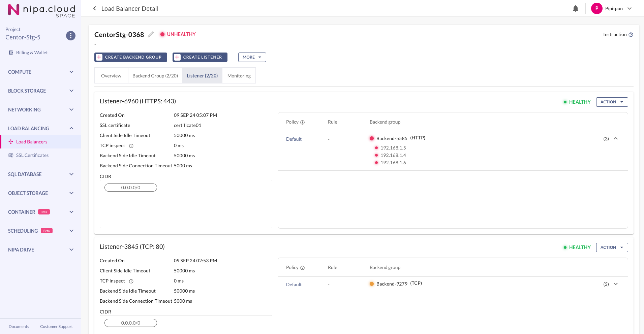Screen dimensions: 644x334
Task: Open the Customer Support footer link
Action: 56,327
